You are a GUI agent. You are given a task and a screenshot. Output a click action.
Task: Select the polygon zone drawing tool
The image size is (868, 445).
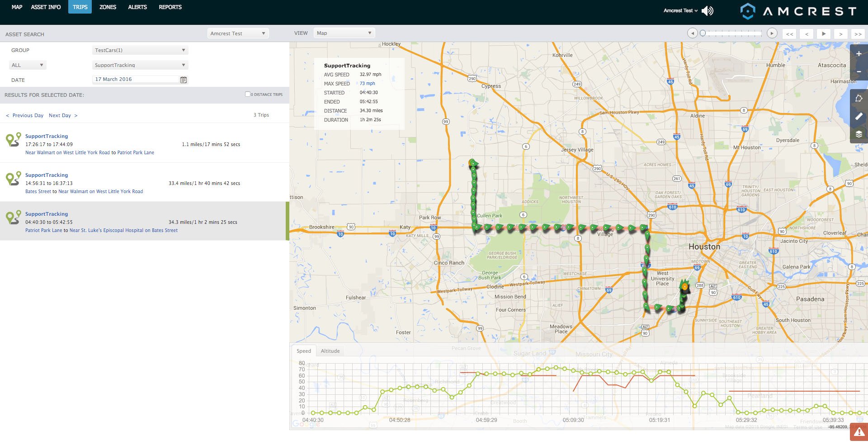[859, 99]
